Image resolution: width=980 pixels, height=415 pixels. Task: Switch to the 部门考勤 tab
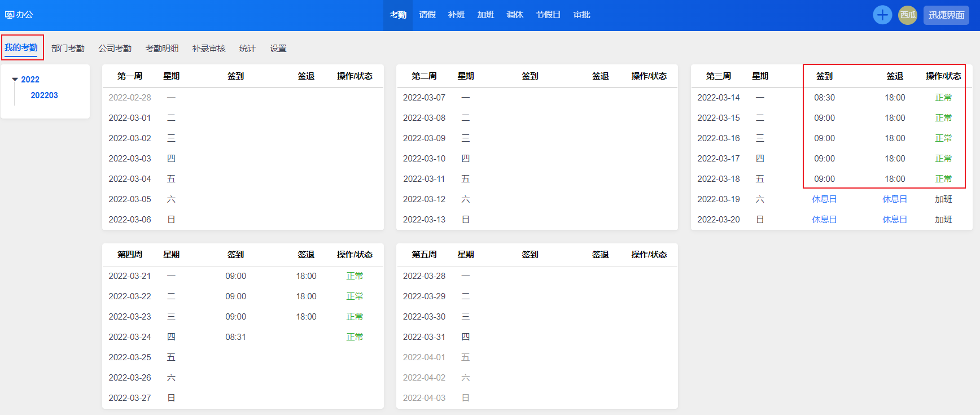68,49
